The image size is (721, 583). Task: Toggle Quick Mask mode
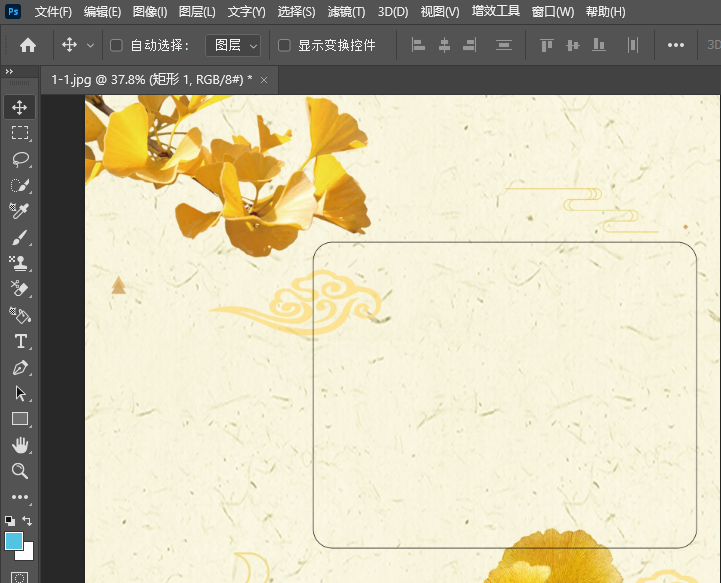(19, 577)
